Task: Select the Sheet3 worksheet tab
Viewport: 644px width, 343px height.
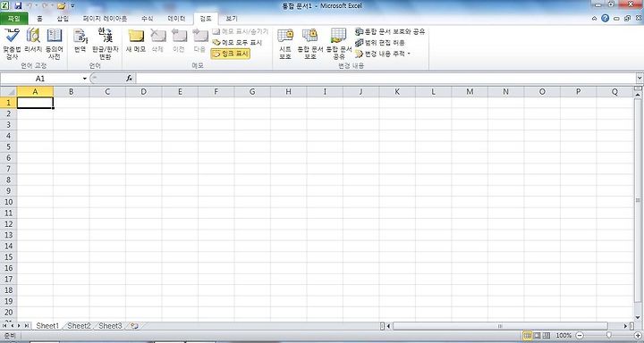Action: click(x=110, y=326)
